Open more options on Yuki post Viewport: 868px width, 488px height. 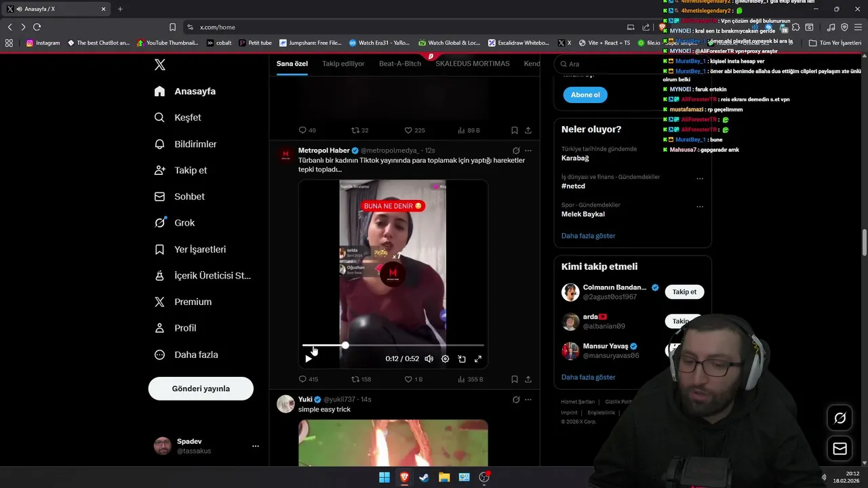(528, 400)
